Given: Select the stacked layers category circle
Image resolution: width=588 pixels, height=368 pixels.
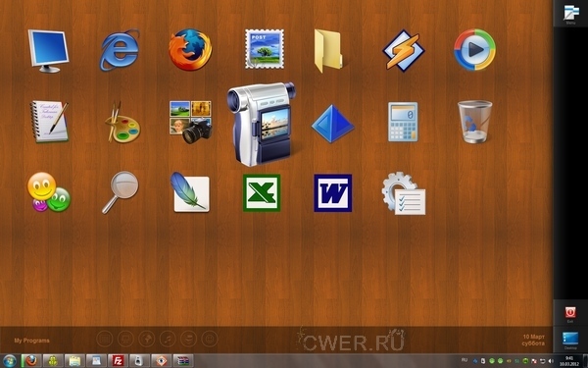Looking at the screenshot, I should (188, 339).
